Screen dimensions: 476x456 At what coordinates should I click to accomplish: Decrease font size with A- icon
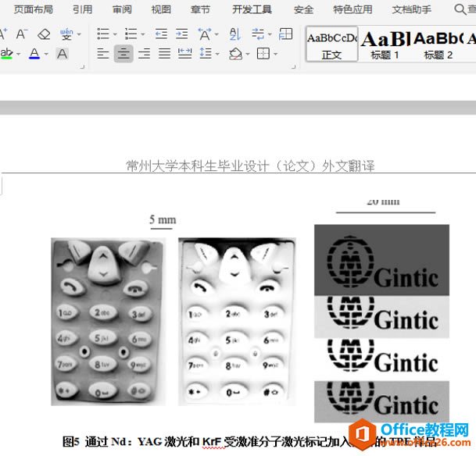[x=22, y=34]
